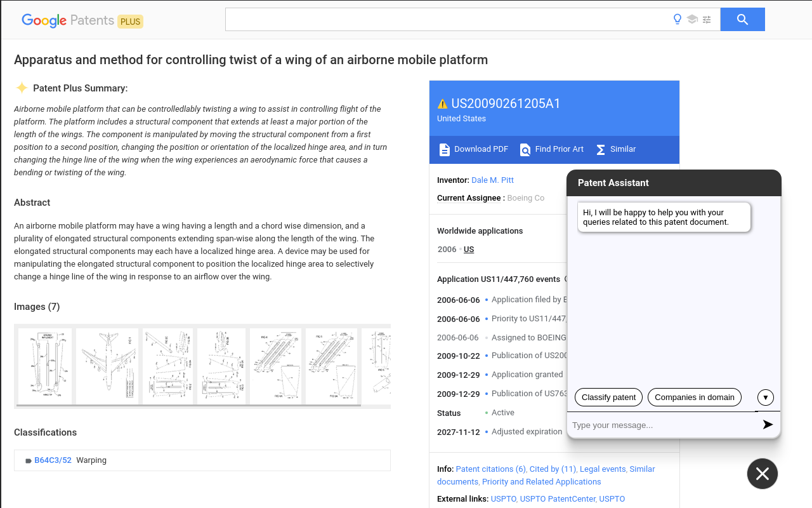The image size is (812, 508).
Task: Expand more chat suggestions with down arrow
Action: point(765,398)
